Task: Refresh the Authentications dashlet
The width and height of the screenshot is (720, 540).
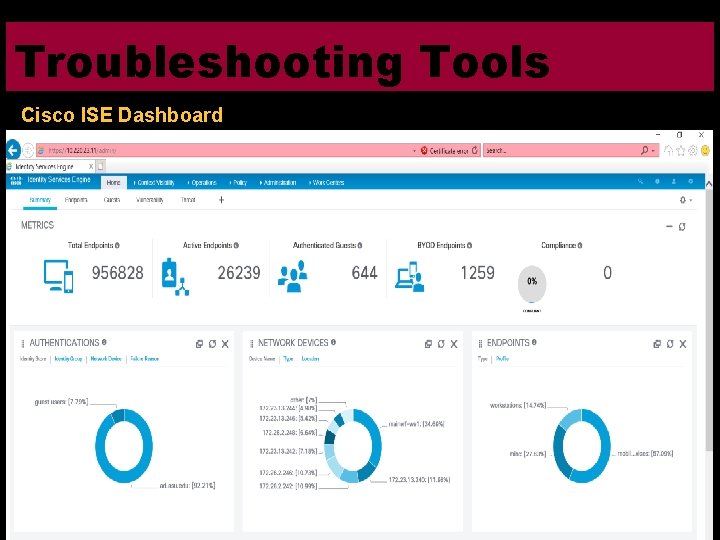Action: (x=212, y=344)
